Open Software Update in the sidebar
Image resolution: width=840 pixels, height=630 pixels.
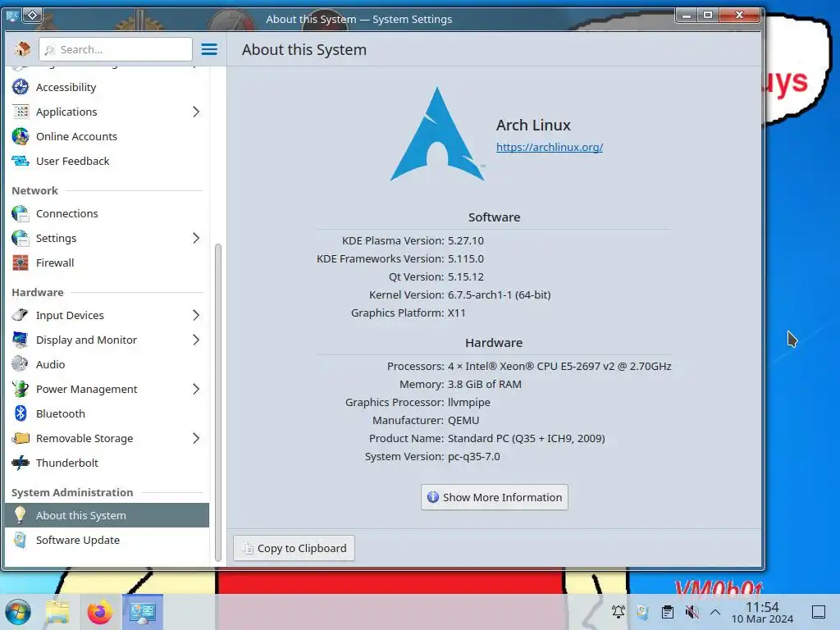[107, 540]
